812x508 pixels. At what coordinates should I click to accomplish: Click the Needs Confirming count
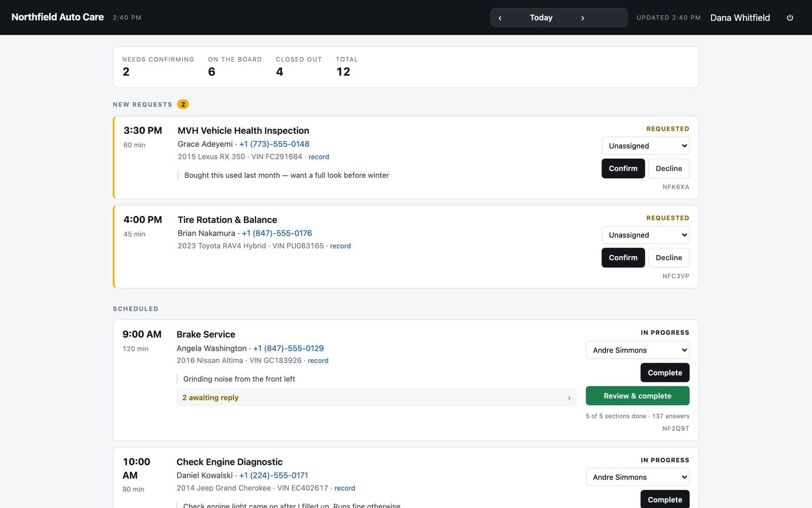(x=126, y=72)
